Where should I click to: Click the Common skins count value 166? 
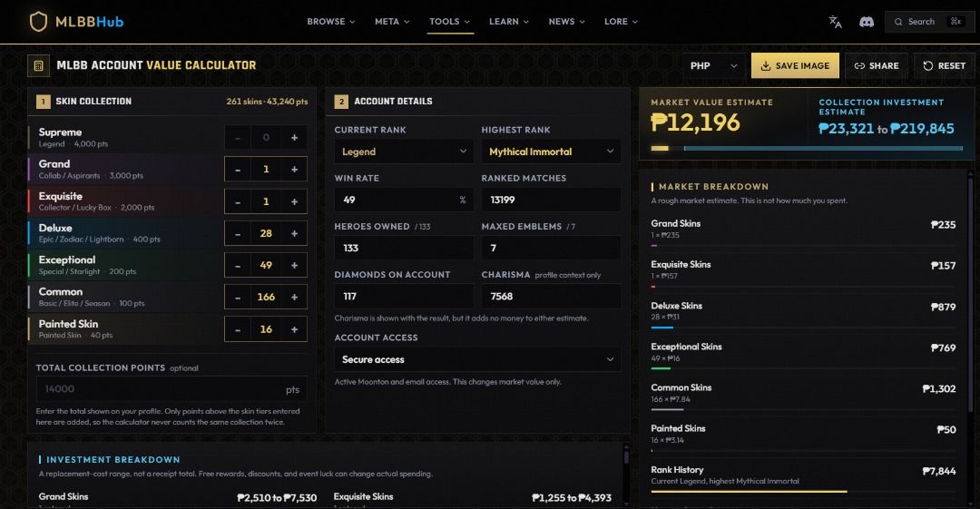pos(266,297)
